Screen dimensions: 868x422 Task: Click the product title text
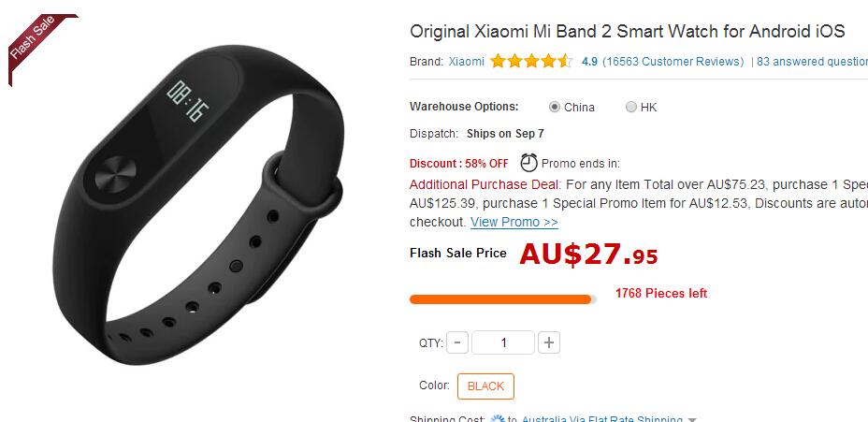[628, 31]
